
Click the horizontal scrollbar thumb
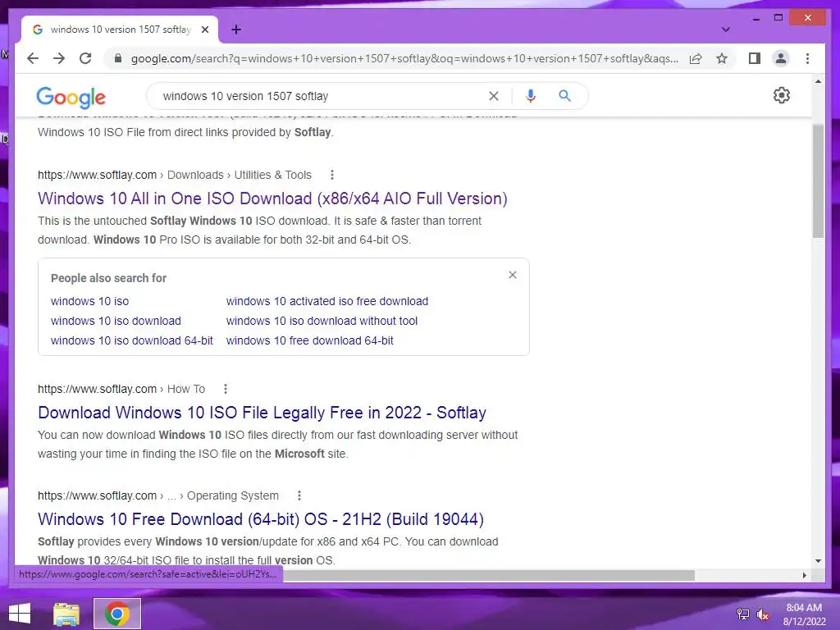[x=489, y=575]
